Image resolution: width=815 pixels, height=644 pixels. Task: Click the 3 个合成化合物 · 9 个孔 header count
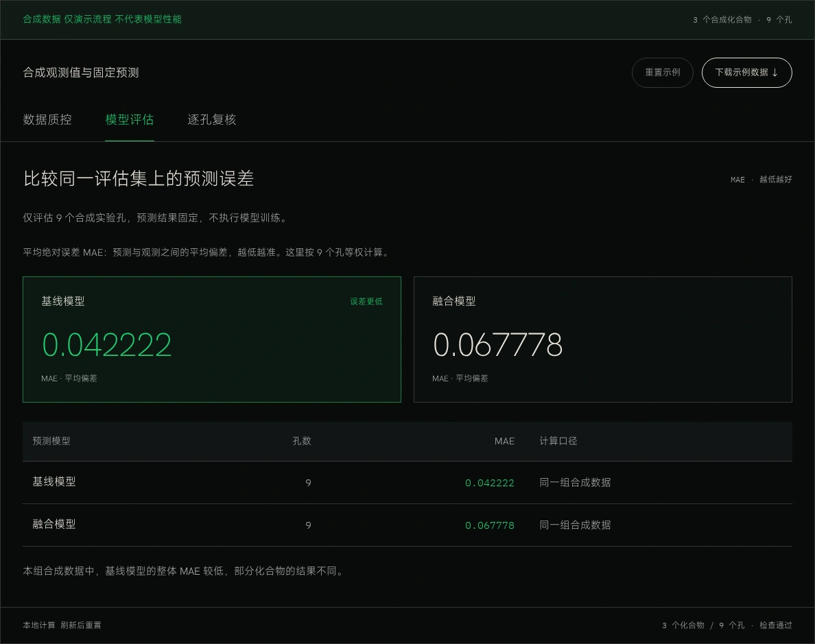tap(742, 20)
